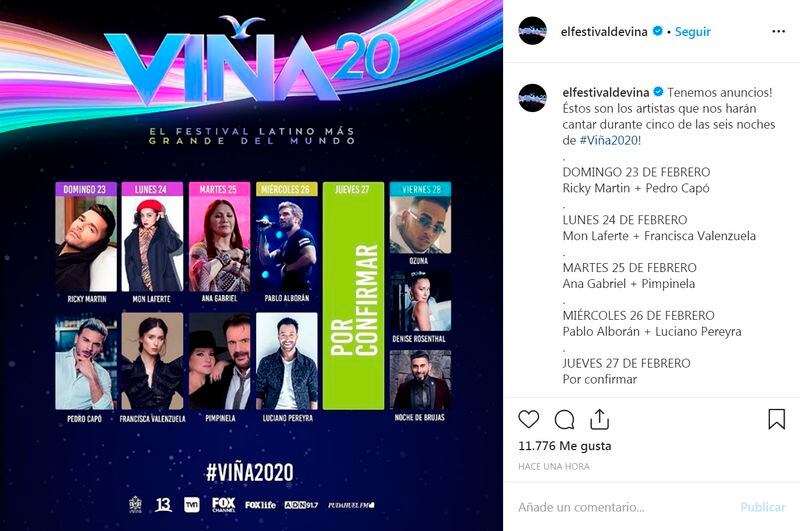Open elfestivaldevina profile avatar in header
Screen dimensions: 800x531
(x=532, y=31)
